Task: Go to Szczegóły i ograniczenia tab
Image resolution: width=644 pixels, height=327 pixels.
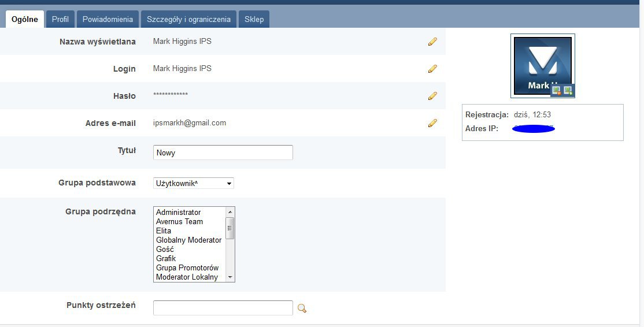Action: pyautogui.click(x=188, y=19)
